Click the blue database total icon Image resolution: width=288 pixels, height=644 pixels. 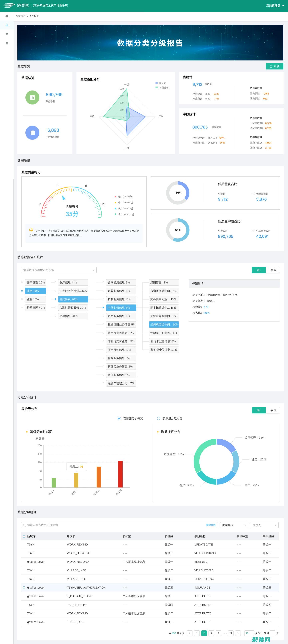click(32, 133)
